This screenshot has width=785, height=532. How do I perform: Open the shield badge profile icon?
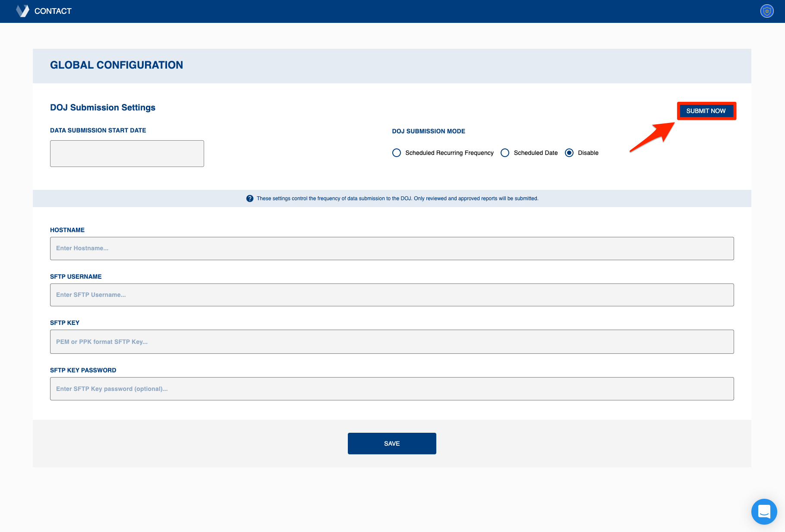(766, 11)
